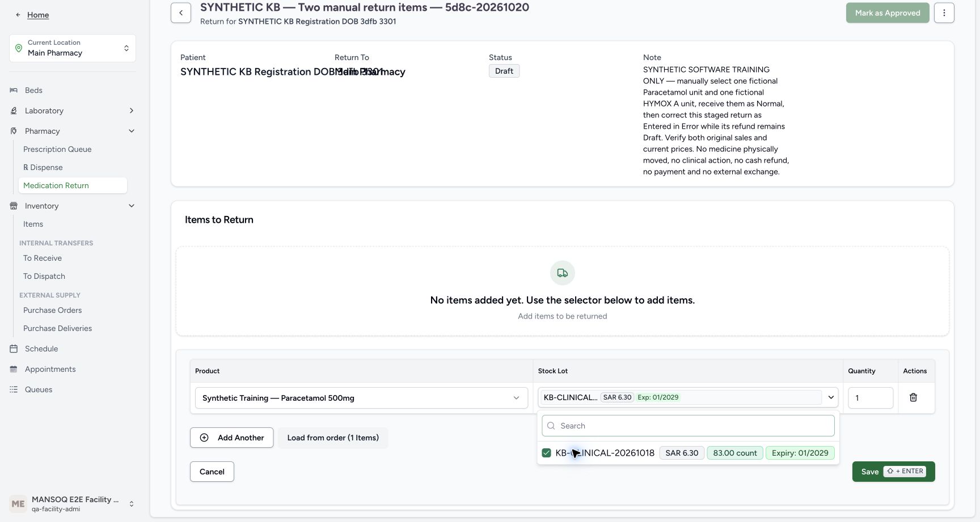Click the truck icon in empty items area

[563, 273]
